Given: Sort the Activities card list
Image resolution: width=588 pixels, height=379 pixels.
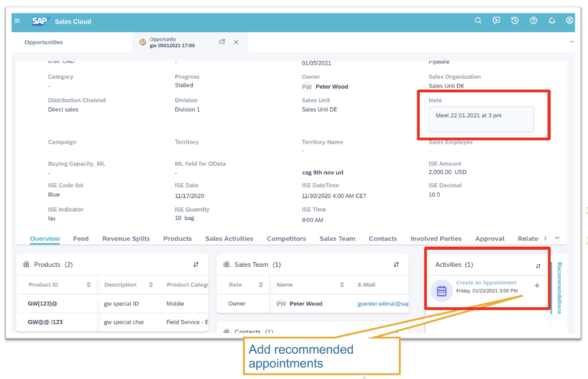Looking at the screenshot, I should [x=538, y=266].
